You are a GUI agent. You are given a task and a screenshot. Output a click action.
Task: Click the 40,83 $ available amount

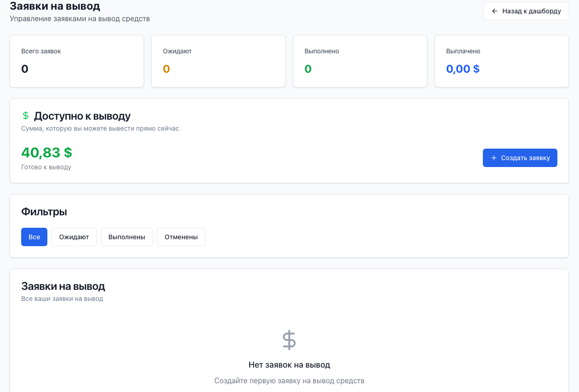click(46, 152)
